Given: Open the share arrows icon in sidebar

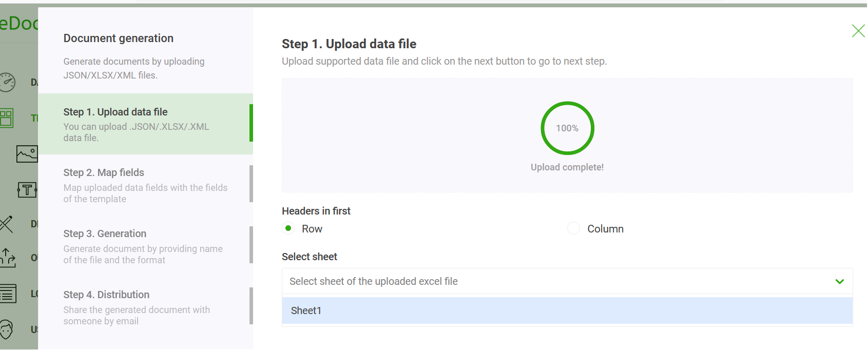Looking at the screenshot, I should pyautogui.click(x=7, y=258).
